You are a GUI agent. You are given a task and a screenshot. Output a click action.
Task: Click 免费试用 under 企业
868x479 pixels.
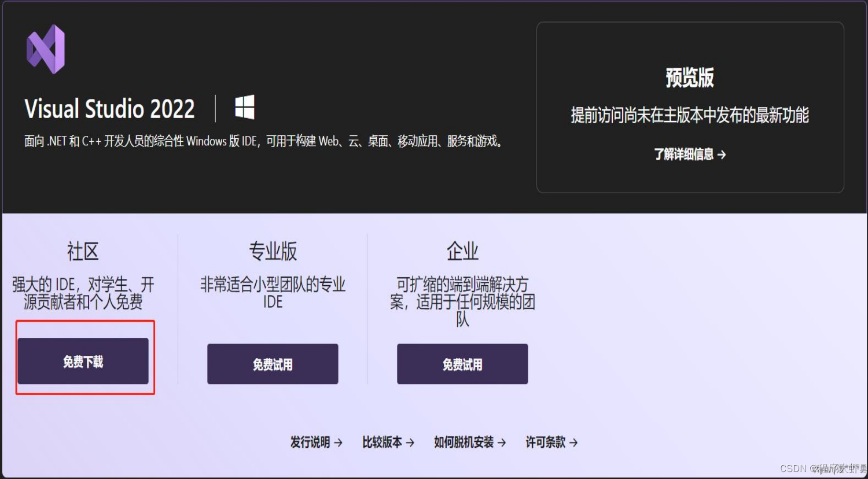[x=462, y=364]
